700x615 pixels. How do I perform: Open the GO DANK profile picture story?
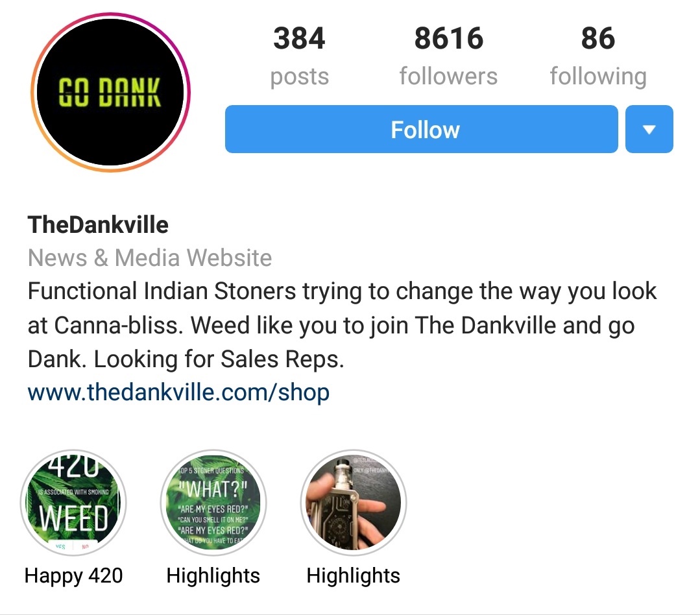[x=110, y=92]
